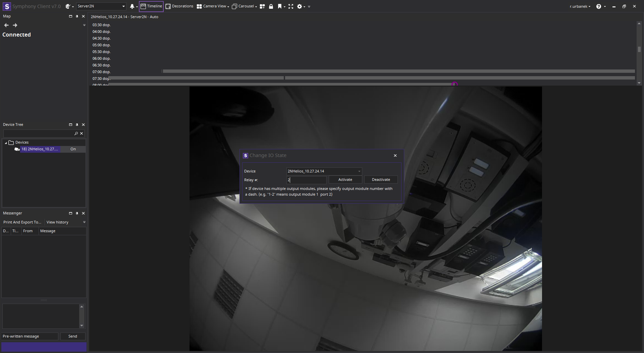Click the alarm bell icon in toolbar

132,6
